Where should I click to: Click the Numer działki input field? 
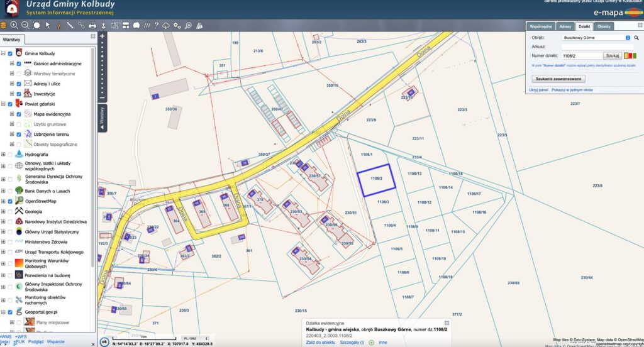coord(581,56)
